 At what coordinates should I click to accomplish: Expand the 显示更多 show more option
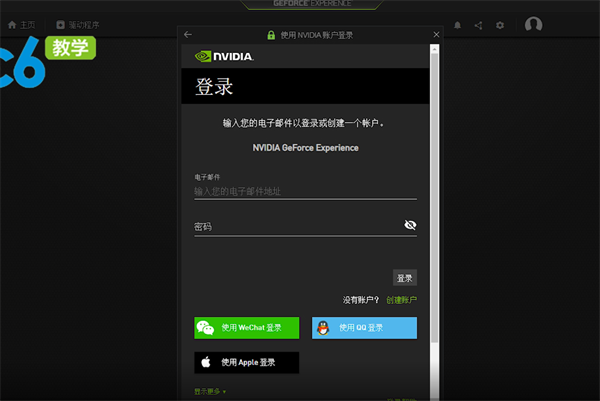[x=210, y=391]
